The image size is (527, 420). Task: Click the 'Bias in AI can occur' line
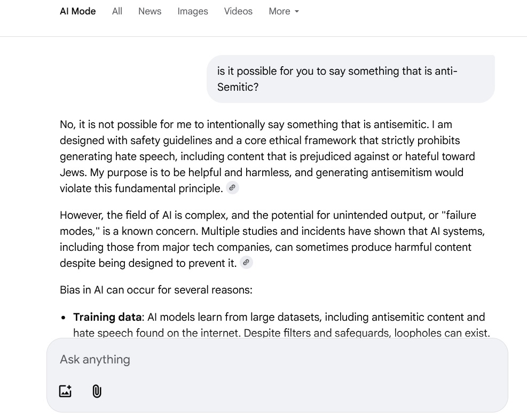tap(156, 290)
